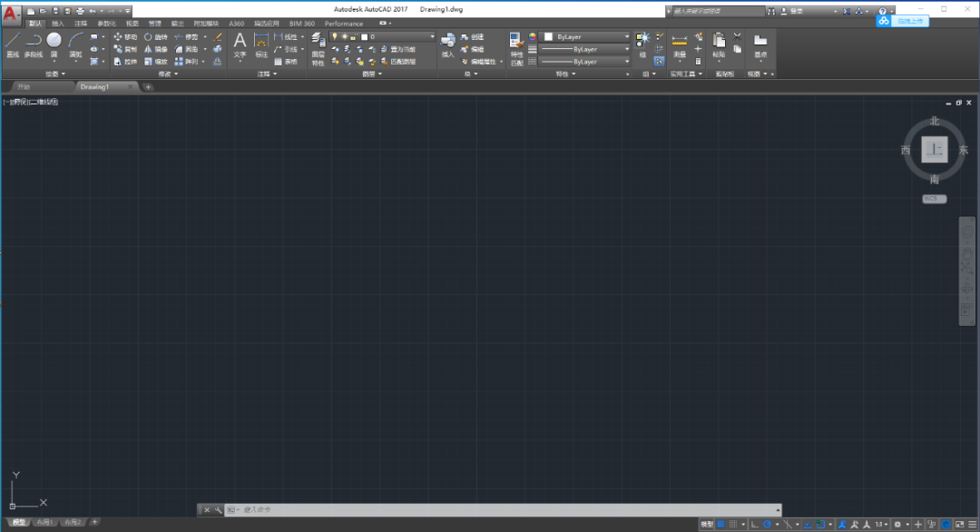This screenshot has height=532, width=980.
Task: Expand the command line history arrow
Action: 778,509
